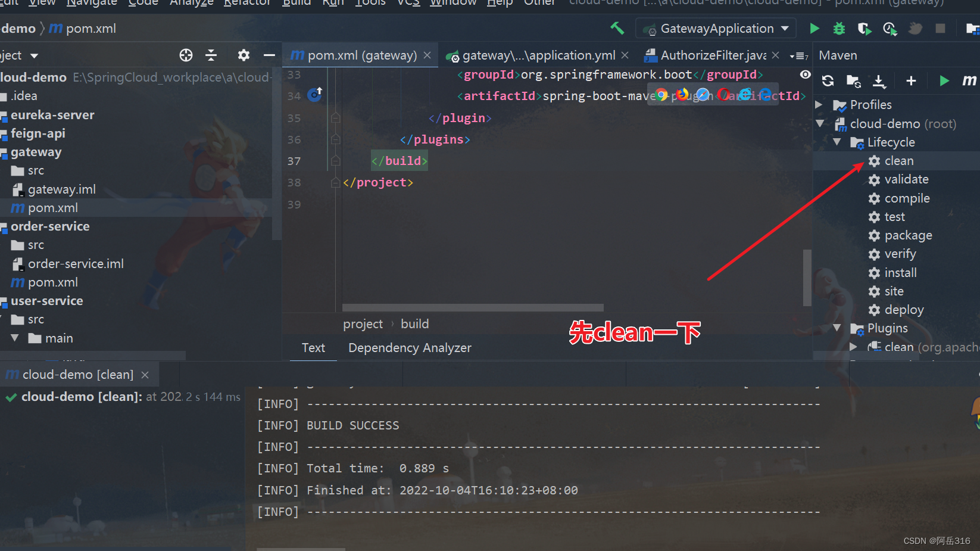Open in Firefox browser icon

(x=682, y=95)
